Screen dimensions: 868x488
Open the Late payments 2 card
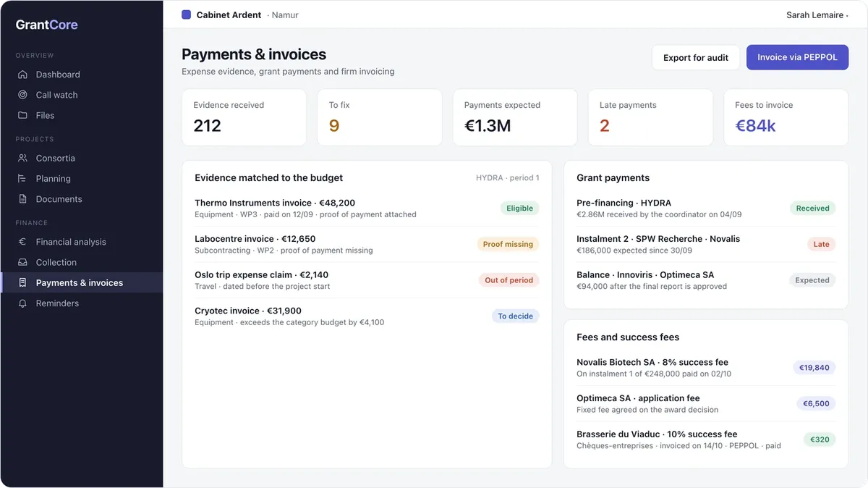[x=650, y=117]
